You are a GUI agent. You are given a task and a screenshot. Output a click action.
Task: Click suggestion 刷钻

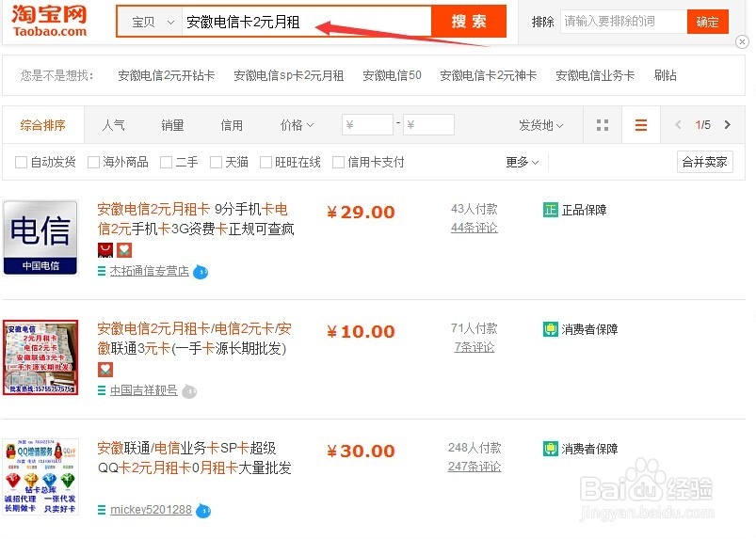coord(665,75)
